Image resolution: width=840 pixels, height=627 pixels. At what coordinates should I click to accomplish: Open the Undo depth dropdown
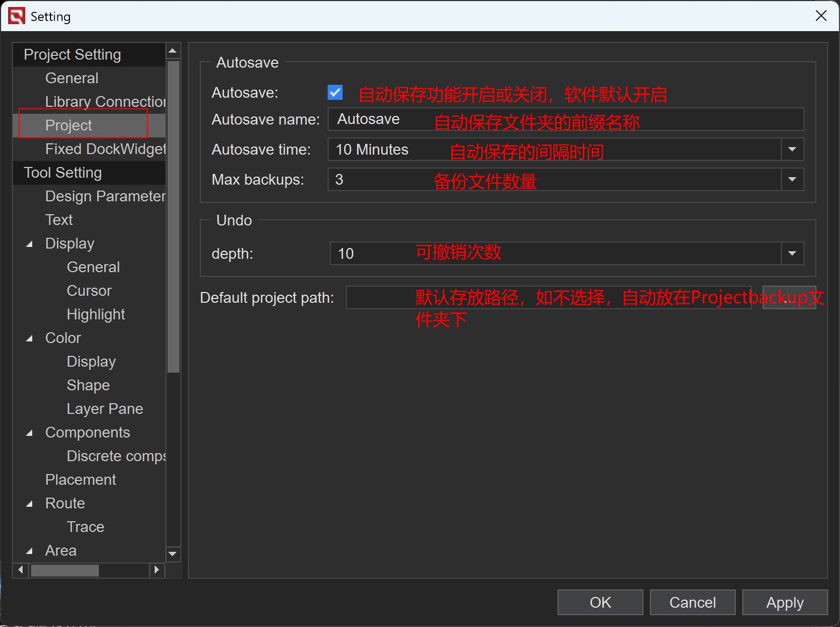[792, 253]
